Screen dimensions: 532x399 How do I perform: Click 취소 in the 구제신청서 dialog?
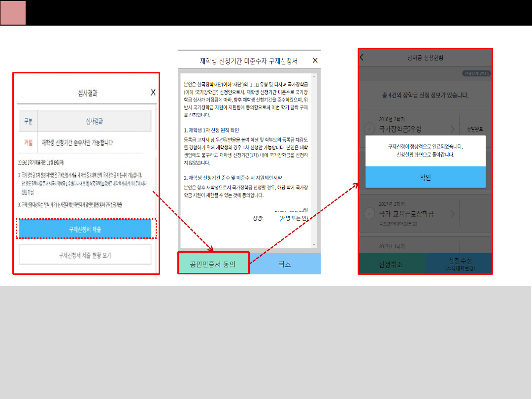pyautogui.click(x=285, y=264)
